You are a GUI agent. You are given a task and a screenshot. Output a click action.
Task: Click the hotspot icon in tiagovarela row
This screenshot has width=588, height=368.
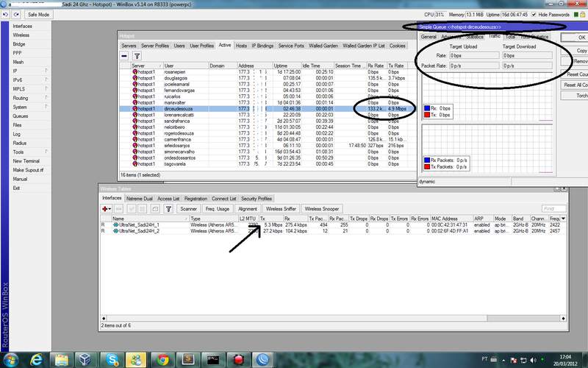click(x=135, y=163)
